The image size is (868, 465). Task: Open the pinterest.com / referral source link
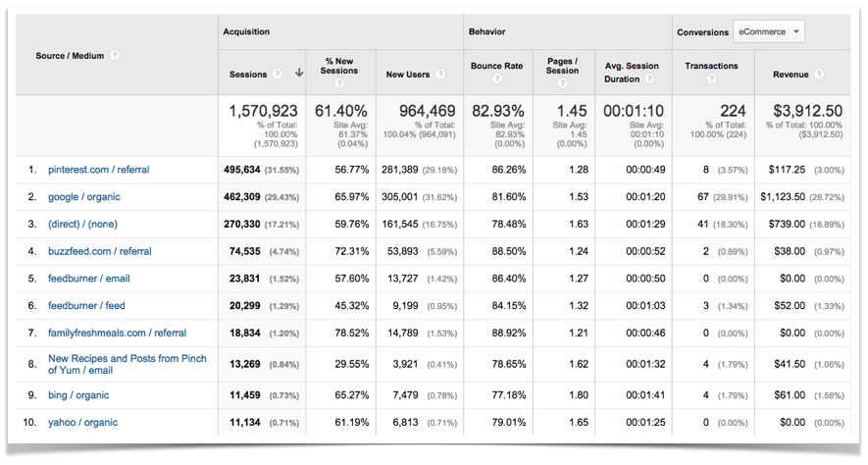[x=98, y=170]
